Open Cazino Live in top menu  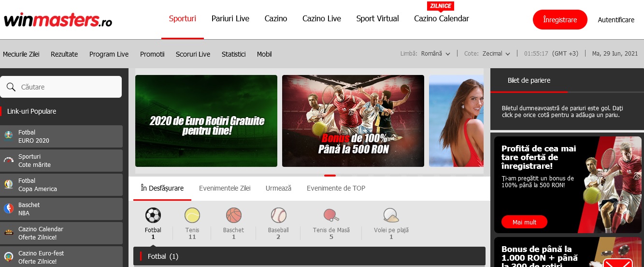point(322,19)
